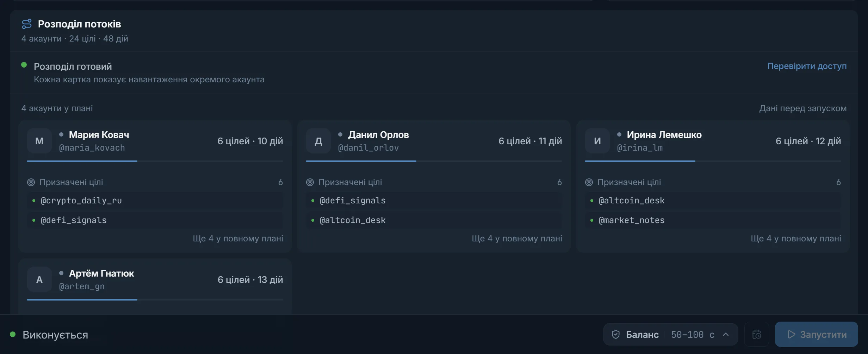Click the target icon in Ирина Лемешко's card
868x354 pixels.
(589, 182)
